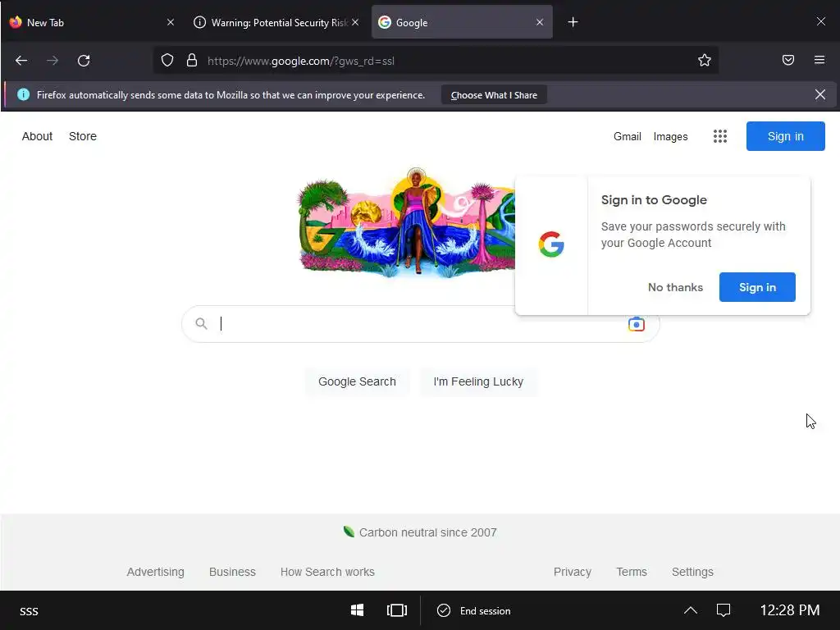Switch to the New Tab tab
The height and width of the screenshot is (630, 840).
[92, 22]
